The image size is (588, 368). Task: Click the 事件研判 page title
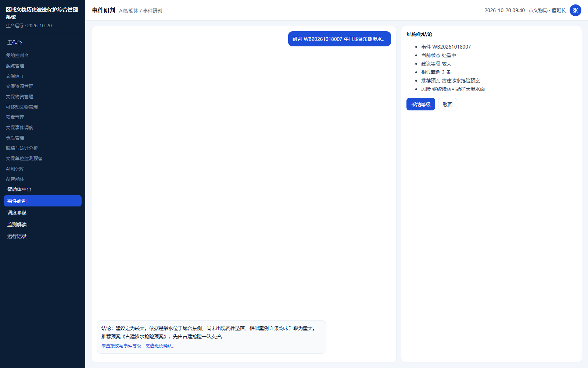(x=104, y=10)
